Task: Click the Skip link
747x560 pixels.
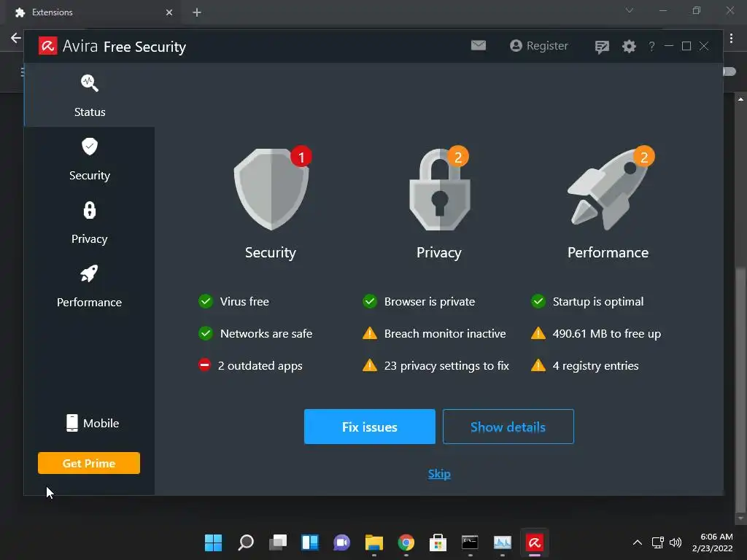Action: pos(439,474)
